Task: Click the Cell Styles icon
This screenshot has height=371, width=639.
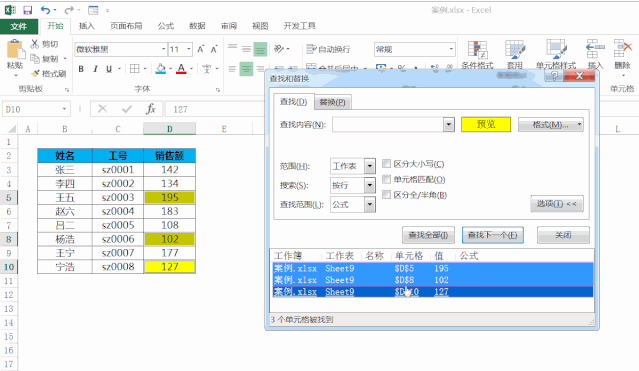Action: click(x=556, y=50)
